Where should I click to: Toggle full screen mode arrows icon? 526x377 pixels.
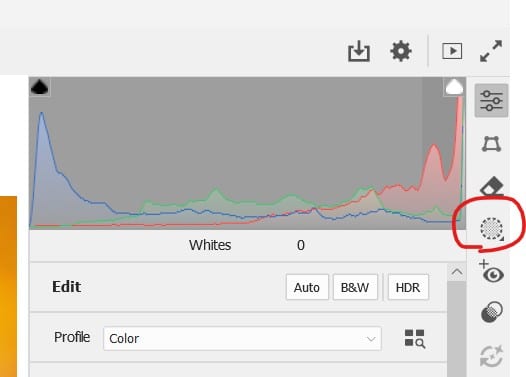pyautogui.click(x=491, y=51)
